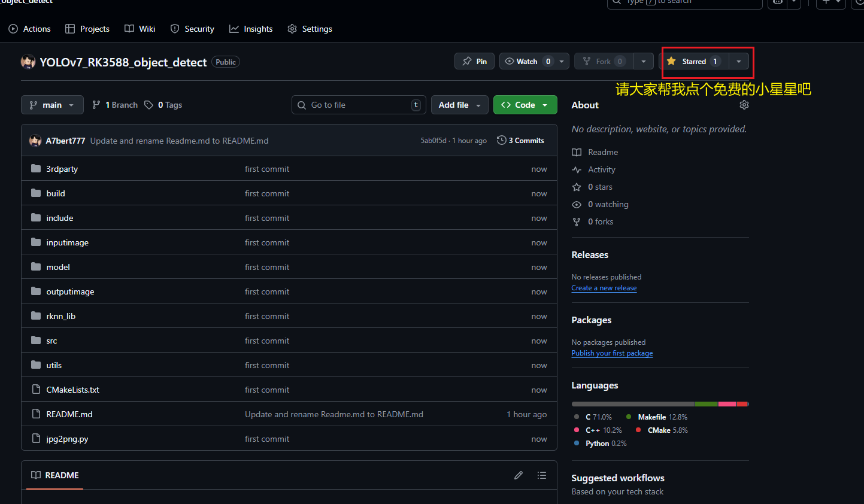Screen dimensions: 864x504
Task: Expand the Fork options dropdown arrow
Action: click(643, 62)
